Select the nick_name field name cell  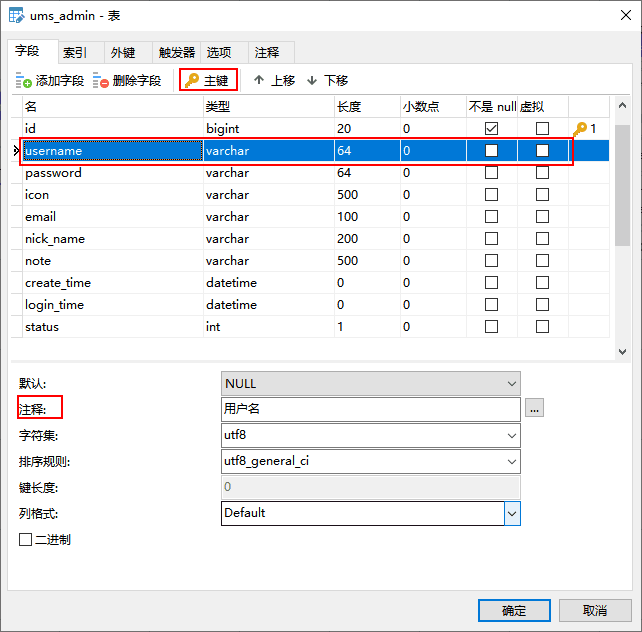point(113,239)
